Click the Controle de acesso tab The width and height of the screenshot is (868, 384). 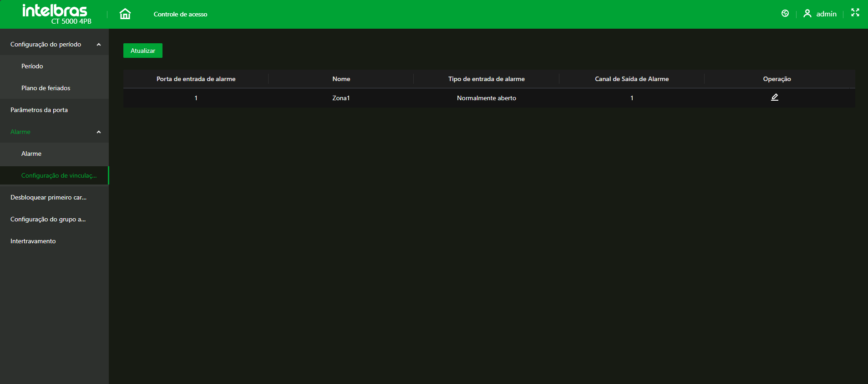(180, 15)
